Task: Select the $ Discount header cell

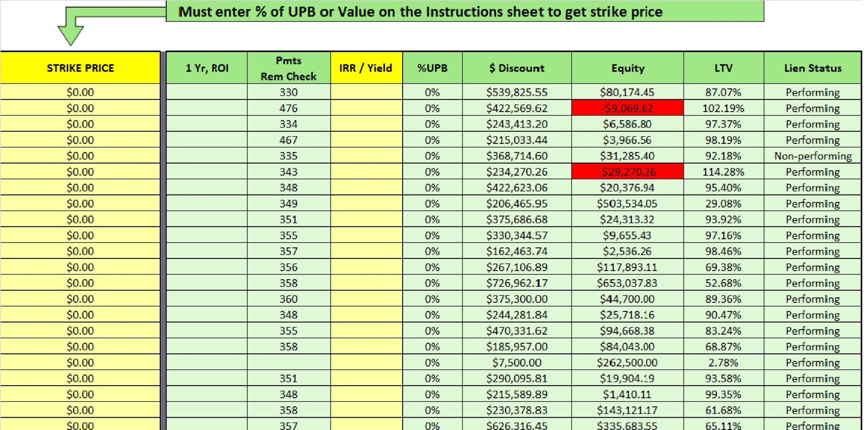Action: (x=517, y=68)
